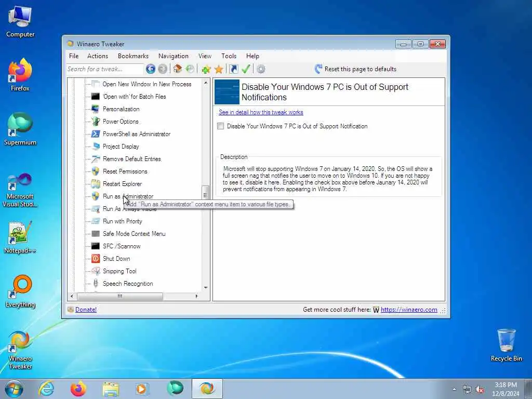Open the Bookmarks menu
The width and height of the screenshot is (532, 399).
click(x=133, y=56)
